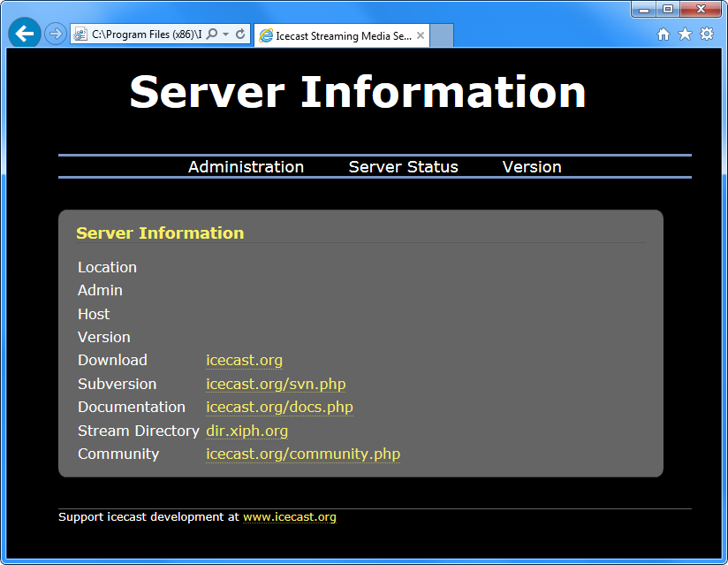Image resolution: width=728 pixels, height=565 pixels.
Task: Open the icecast.org/docs.php documentation link
Action: click(x=279, y=408)
